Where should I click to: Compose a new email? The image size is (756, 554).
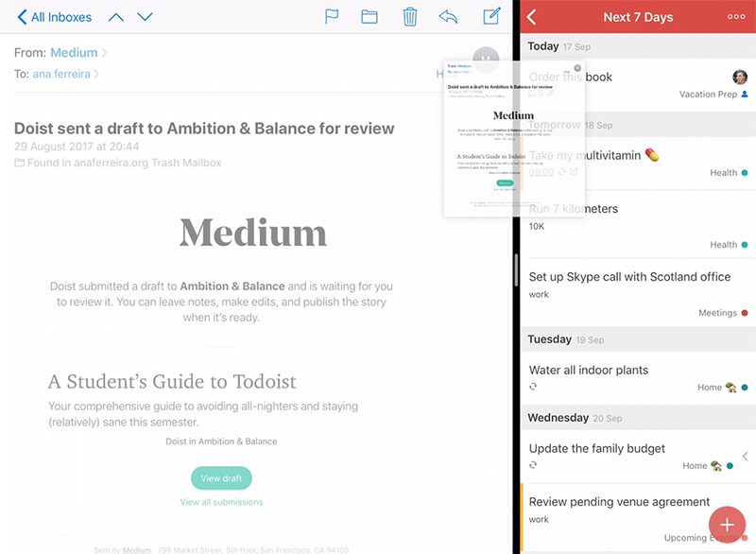[491, 16]
